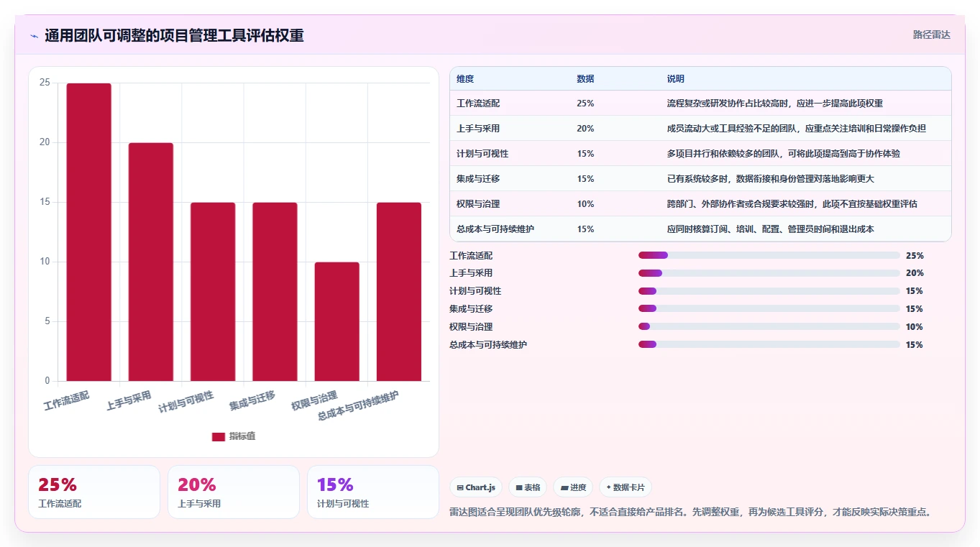The height and width of the screenshot is (547, 980).
Task: Click the description starting 跨部门、外部协作者
Action: coord(792,204)
